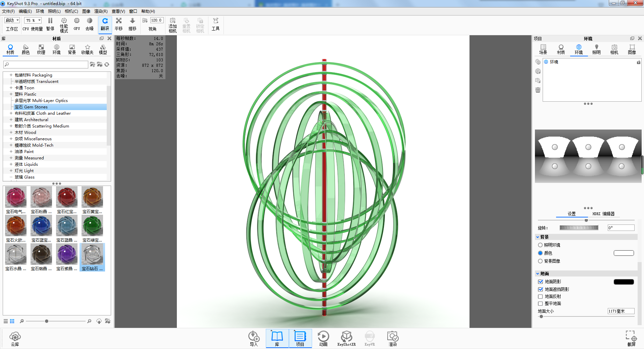Expand the 液体 Liquids folder

[x=11, y=164]
